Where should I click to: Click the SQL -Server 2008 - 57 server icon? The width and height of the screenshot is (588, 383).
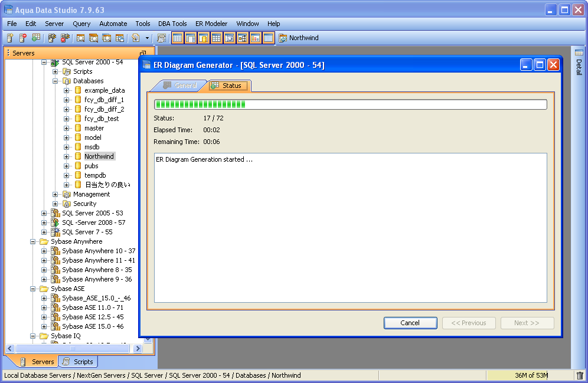pos(55,222)
